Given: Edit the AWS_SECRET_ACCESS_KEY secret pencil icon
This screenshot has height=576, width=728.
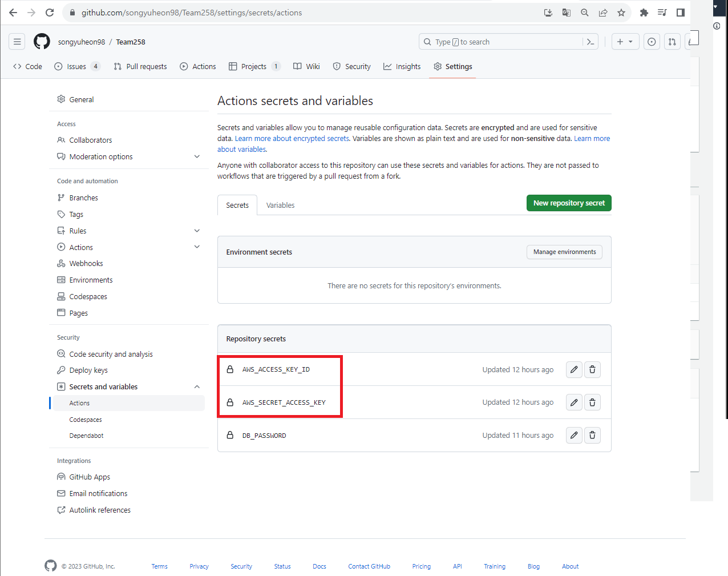Looking at the screenshot, I should [574, 402].
